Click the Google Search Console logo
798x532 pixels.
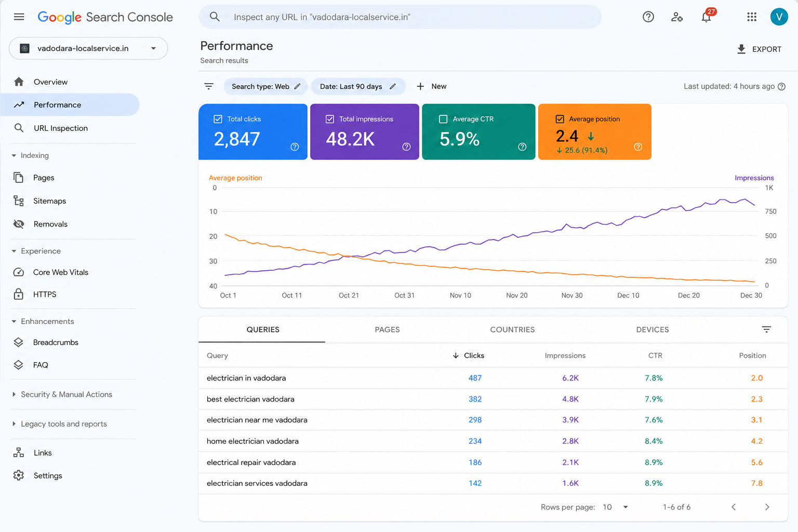pyautogui.click(x=105, y=17)
